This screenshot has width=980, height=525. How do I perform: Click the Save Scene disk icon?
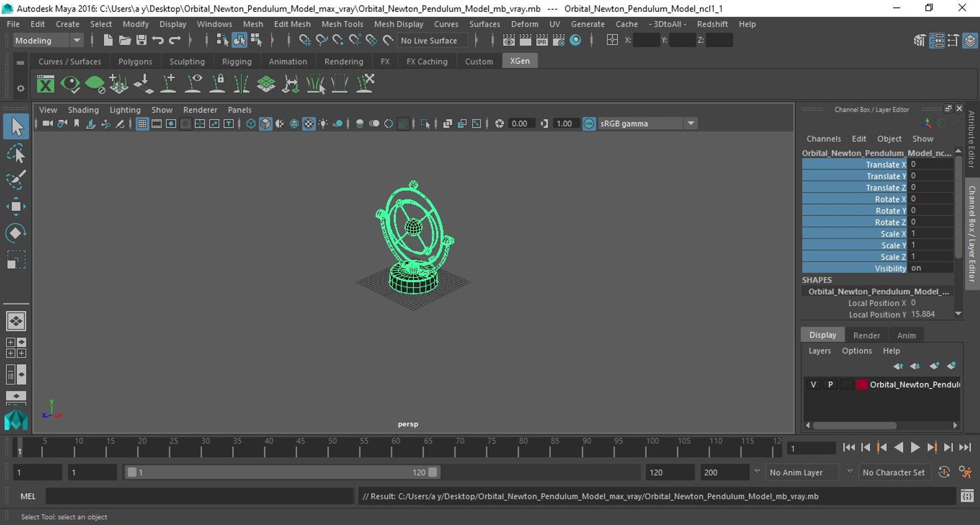click(x=141, y=40)
